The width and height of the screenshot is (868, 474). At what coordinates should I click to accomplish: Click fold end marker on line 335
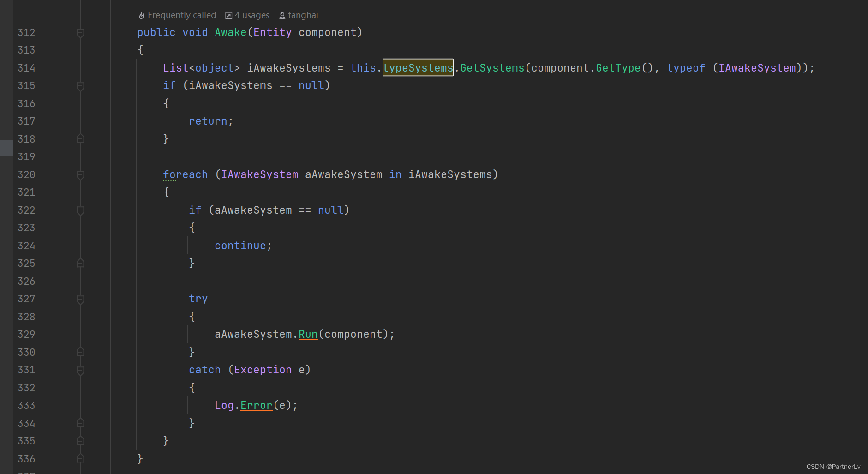click(80, 441)
